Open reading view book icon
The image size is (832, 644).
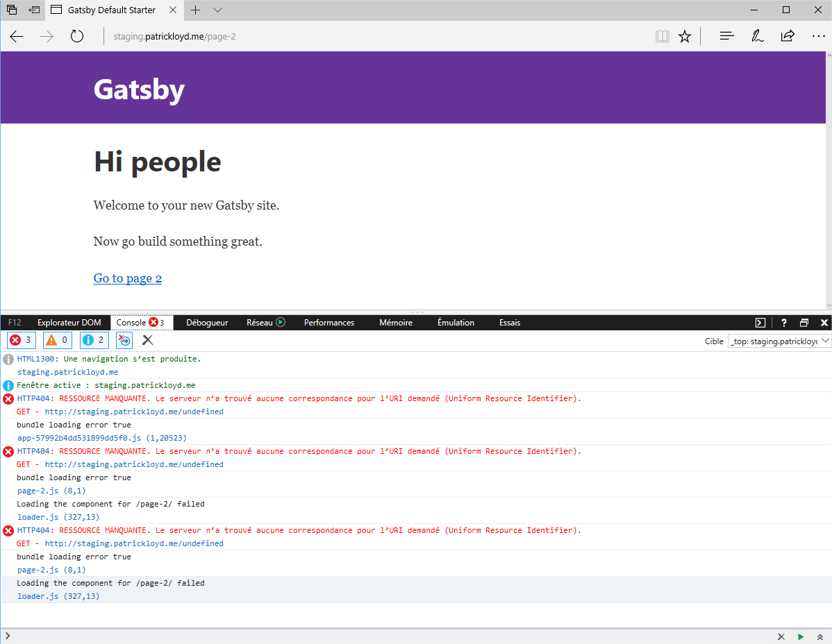coord(663,37)
